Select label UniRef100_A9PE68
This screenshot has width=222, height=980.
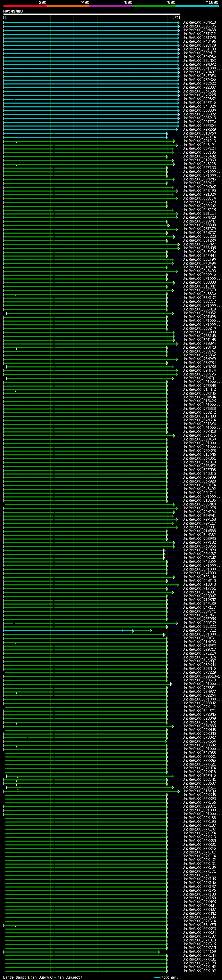coord(199,519)
